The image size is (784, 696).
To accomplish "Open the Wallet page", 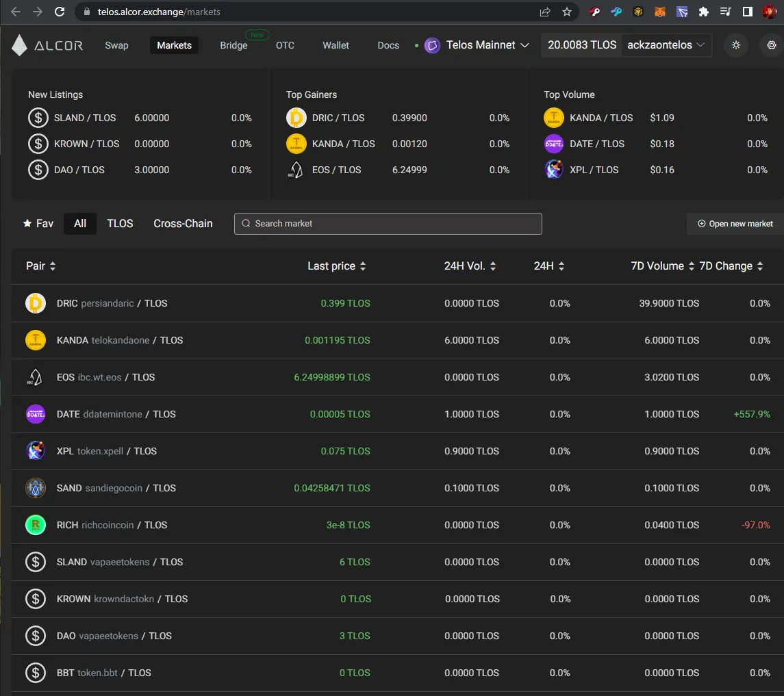I will pyautogui.click(x=336, y=45).
